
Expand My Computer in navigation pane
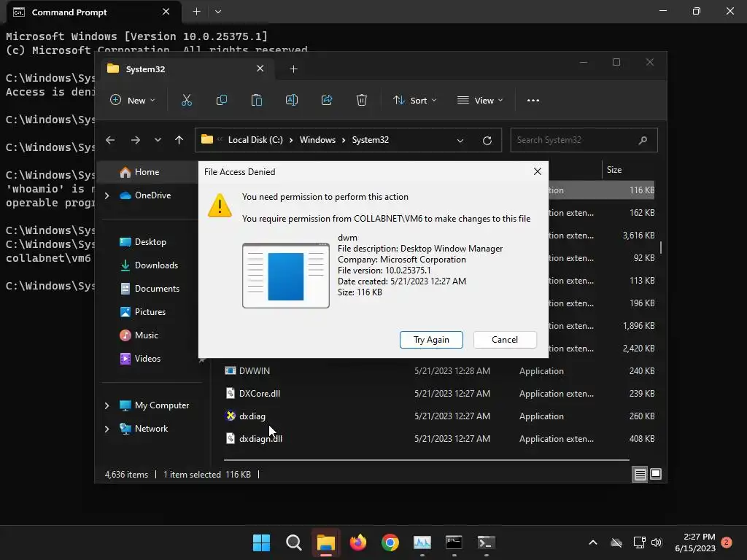coord(107,405)
